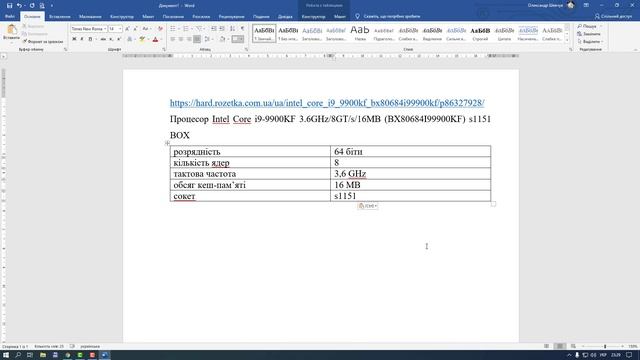Click the table move handle
Screen dimensions: 640x360
point(167,143)
